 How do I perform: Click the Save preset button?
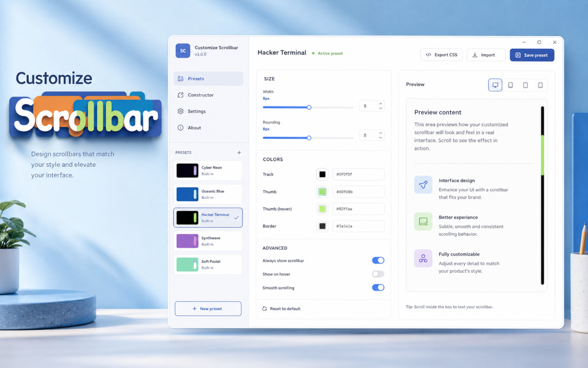pyautogui.click(x=532, y=55)
